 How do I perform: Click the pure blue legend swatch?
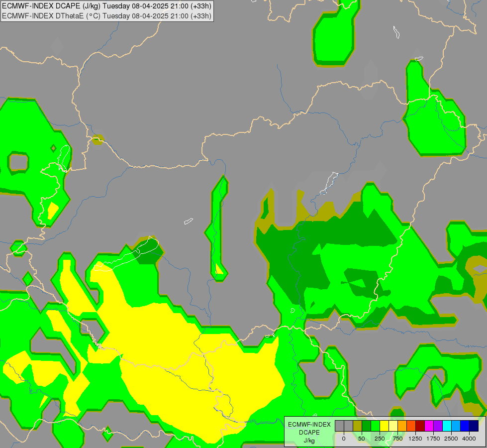[x=465, y=426]
